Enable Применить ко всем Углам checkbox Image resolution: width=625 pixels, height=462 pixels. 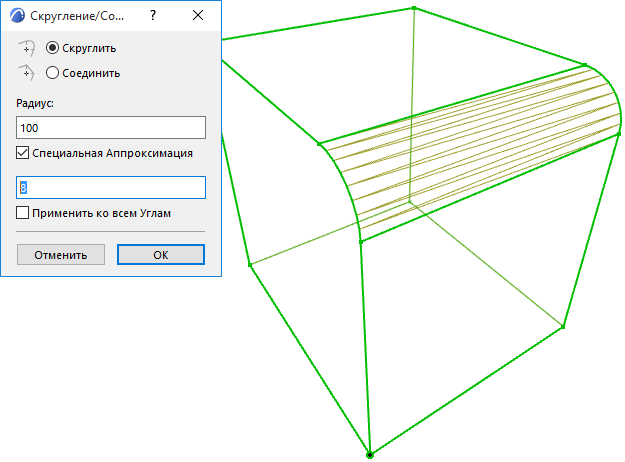[x=23, y=212]
